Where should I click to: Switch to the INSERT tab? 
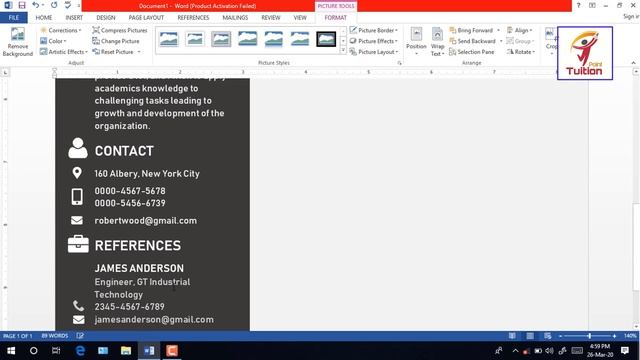(74, 18)
